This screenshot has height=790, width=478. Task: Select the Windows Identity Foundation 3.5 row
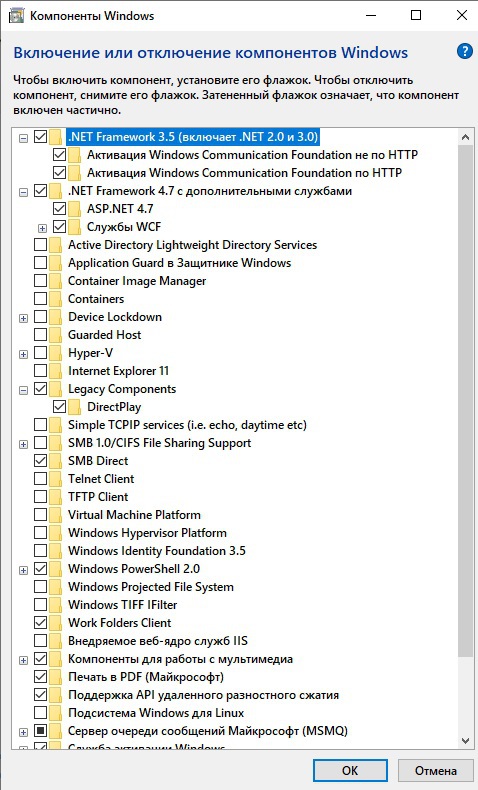click(157, 551)
